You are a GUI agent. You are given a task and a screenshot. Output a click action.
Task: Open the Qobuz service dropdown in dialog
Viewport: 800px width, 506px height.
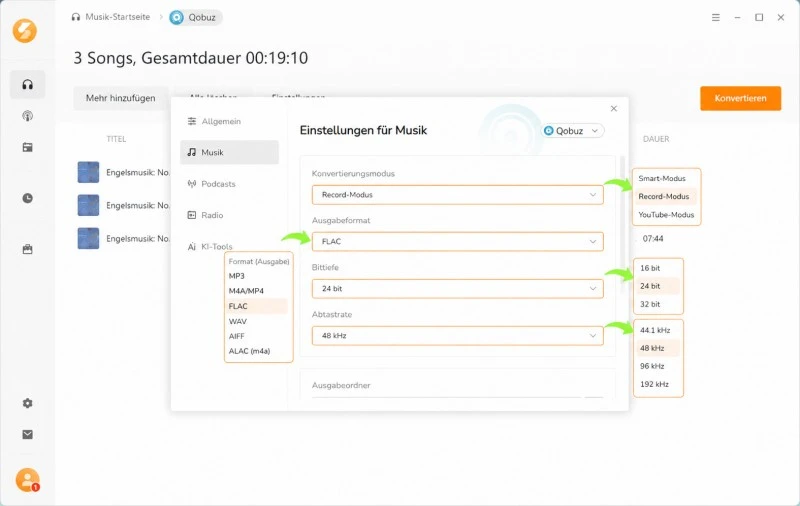(572, 131)
